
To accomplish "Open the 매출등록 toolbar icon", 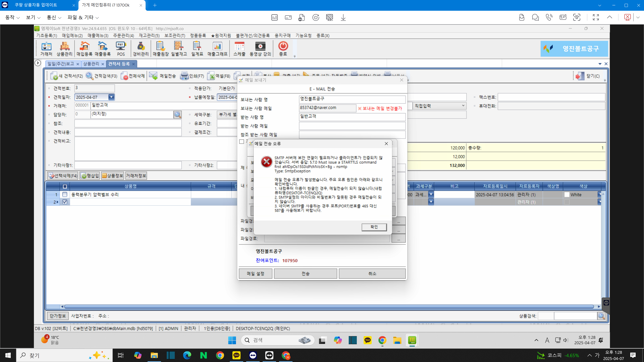I will [x=102, y=48].
